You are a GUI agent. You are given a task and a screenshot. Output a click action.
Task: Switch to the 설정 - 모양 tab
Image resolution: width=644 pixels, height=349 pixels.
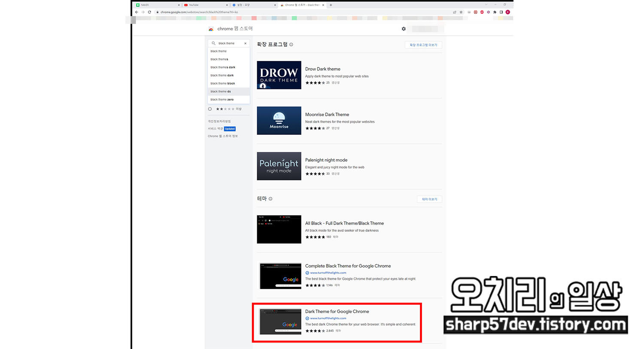254,5
